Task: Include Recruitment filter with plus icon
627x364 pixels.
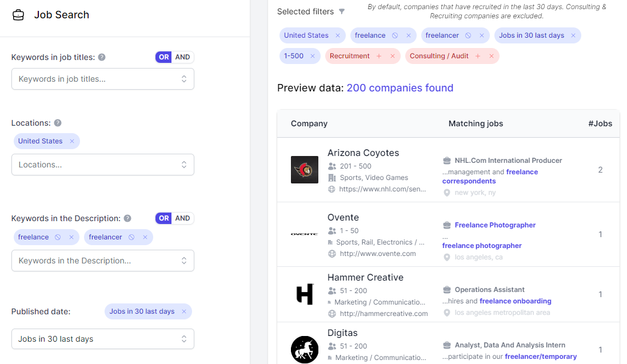Action: point(379,56)
